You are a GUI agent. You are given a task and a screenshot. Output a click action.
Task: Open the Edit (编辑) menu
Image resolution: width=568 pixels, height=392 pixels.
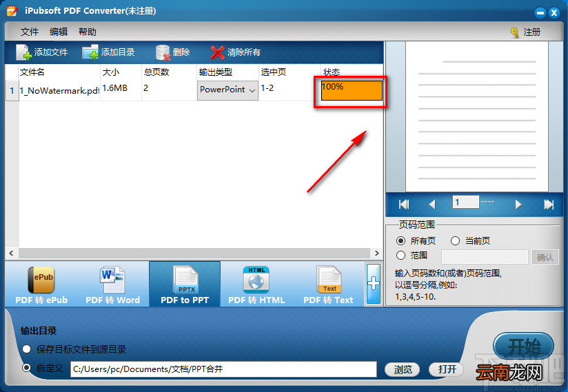pos(59,32)
